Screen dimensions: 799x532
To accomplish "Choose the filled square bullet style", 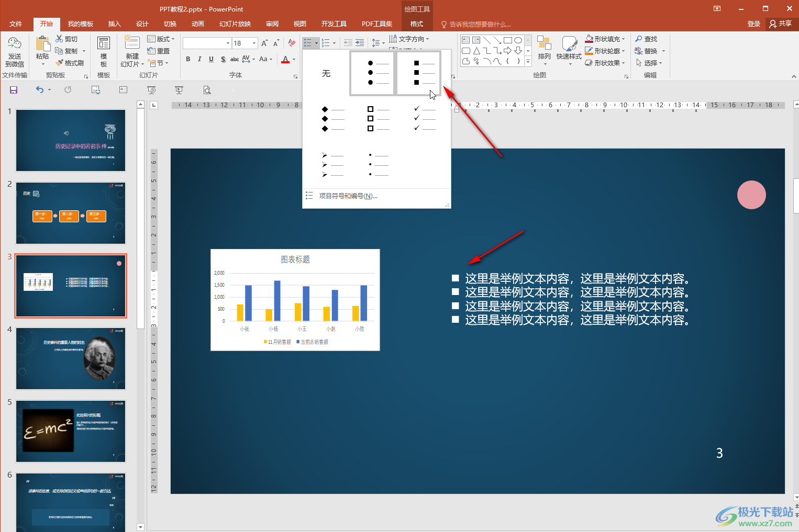I will click(x=418, y=73).
